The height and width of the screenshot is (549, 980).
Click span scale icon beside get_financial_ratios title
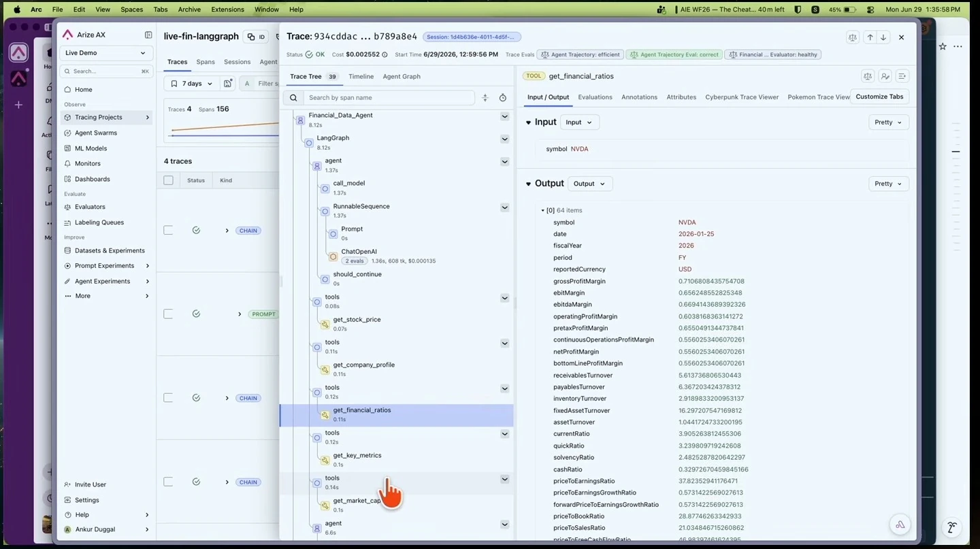(x=867, y=76)
